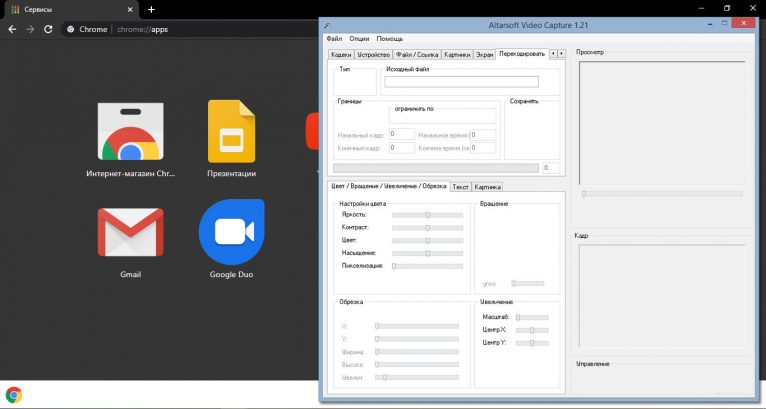
Task: Click the Контраст slider
Action: (x=427, y=227)
